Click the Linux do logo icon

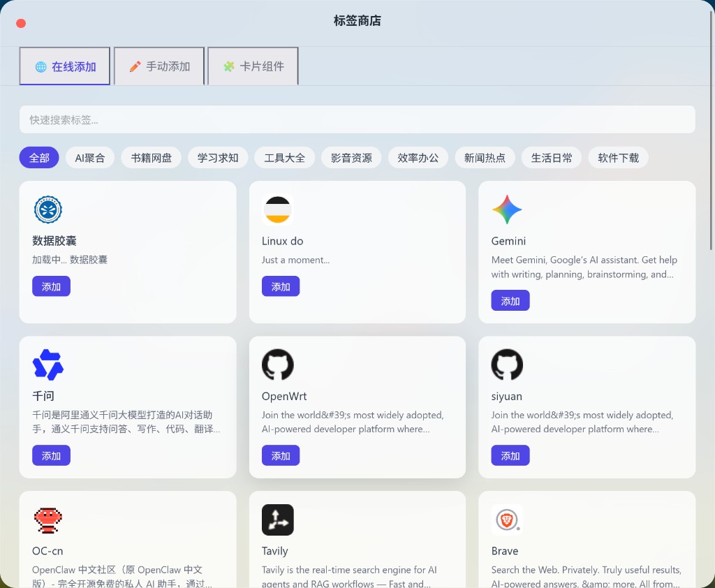pos(278,210)
